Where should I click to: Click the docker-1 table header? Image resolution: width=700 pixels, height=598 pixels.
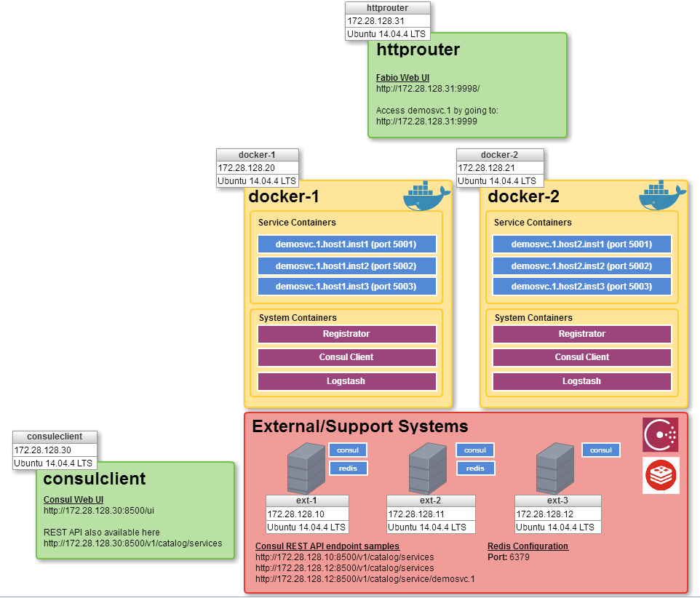(257, 155)
